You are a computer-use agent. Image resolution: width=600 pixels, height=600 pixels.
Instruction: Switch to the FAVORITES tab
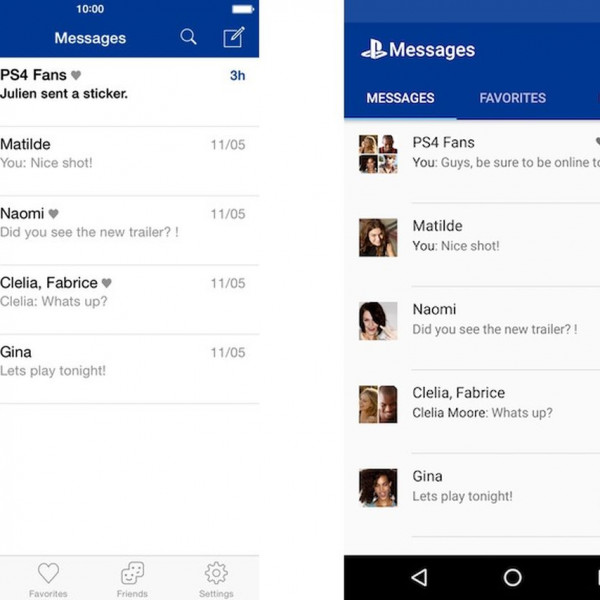click(x=512, y=98)
